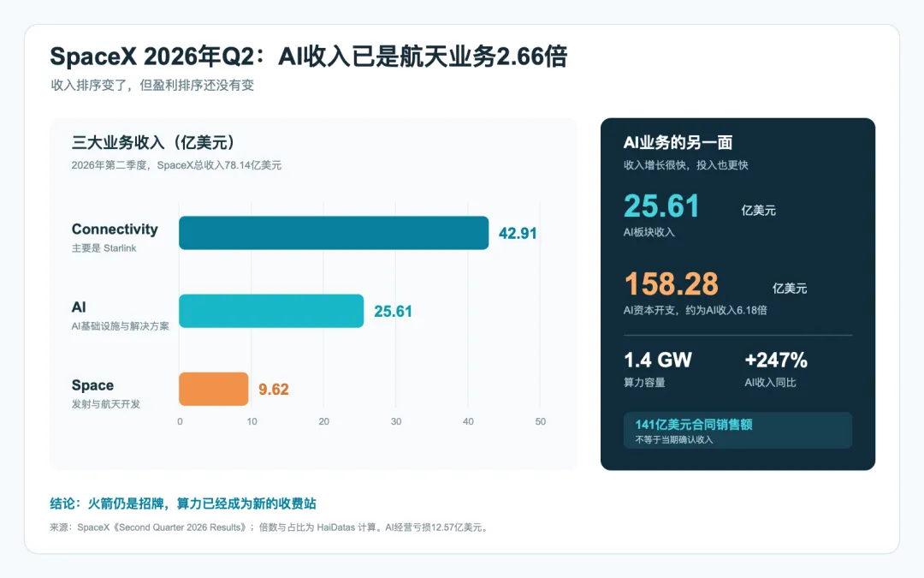Click the value '42.91' beside Connectivity bar
This screenshot has width=924, height=578.
(518, 234)
